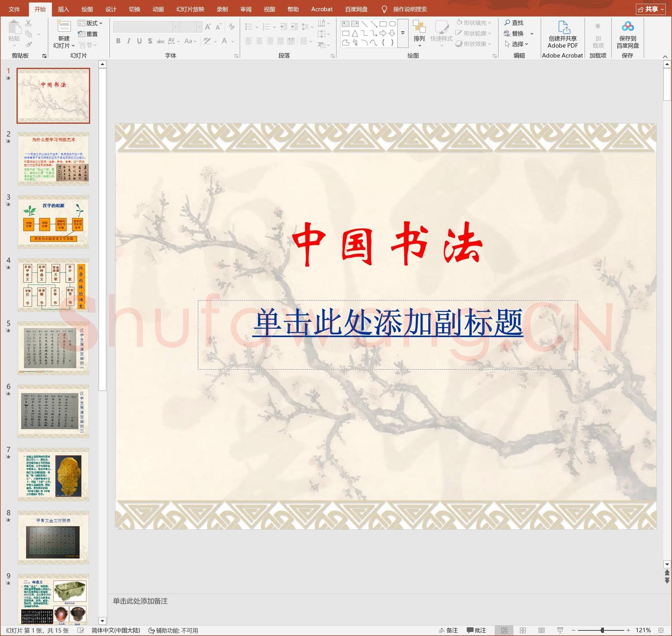Toggle the Notes (备注) pane
This screenshot has width=672, height=636.
coord(448,630)
